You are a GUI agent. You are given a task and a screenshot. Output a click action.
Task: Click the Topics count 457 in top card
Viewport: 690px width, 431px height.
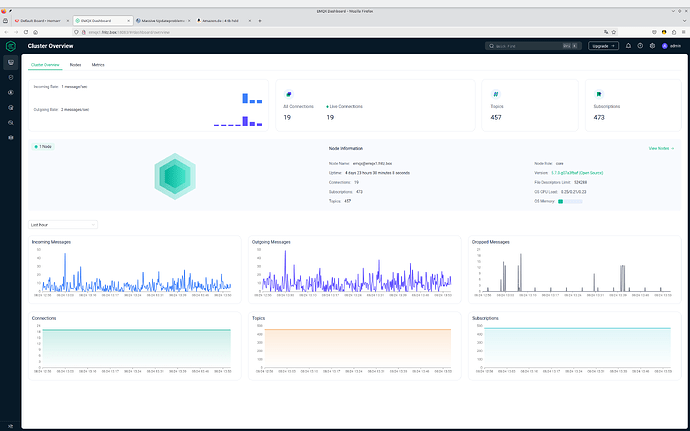[496, 118]
